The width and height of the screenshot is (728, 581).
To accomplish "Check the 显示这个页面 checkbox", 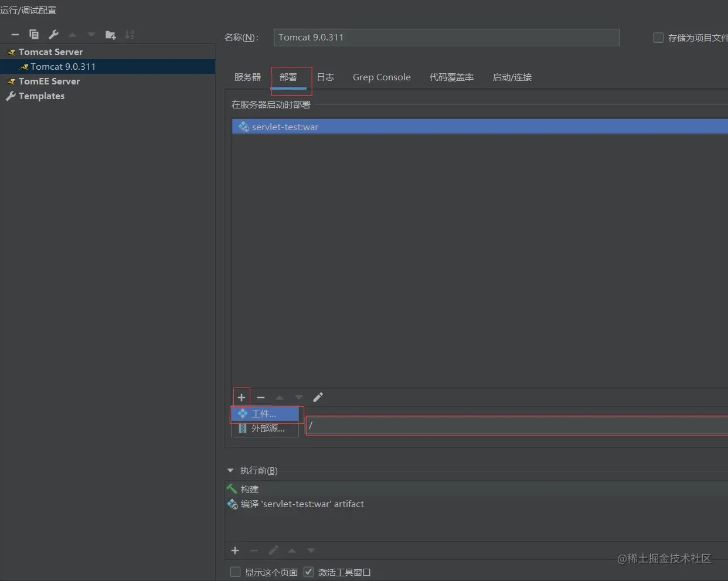I will point(236,572).
